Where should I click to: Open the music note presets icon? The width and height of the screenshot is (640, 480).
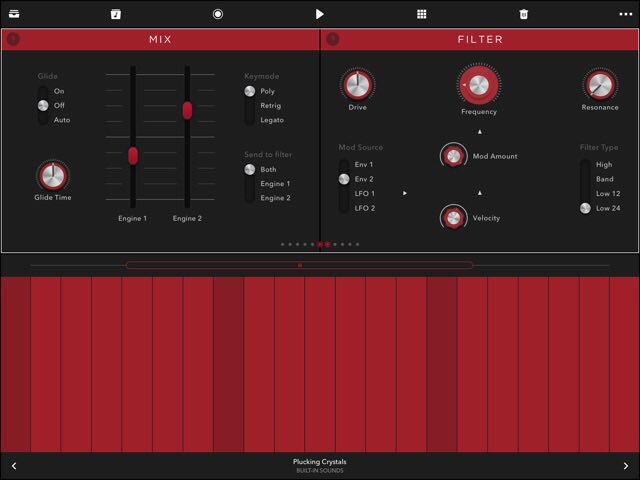[x=116, y=14]
